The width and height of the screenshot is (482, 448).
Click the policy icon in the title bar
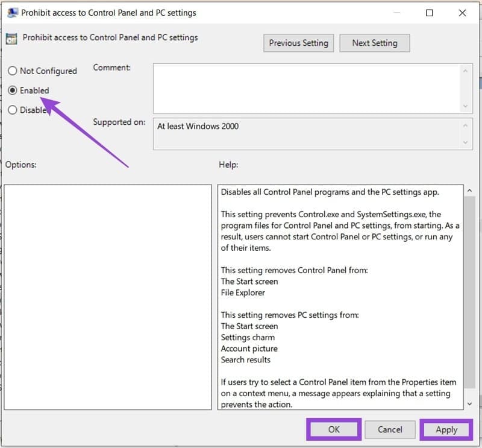[11, 12]
